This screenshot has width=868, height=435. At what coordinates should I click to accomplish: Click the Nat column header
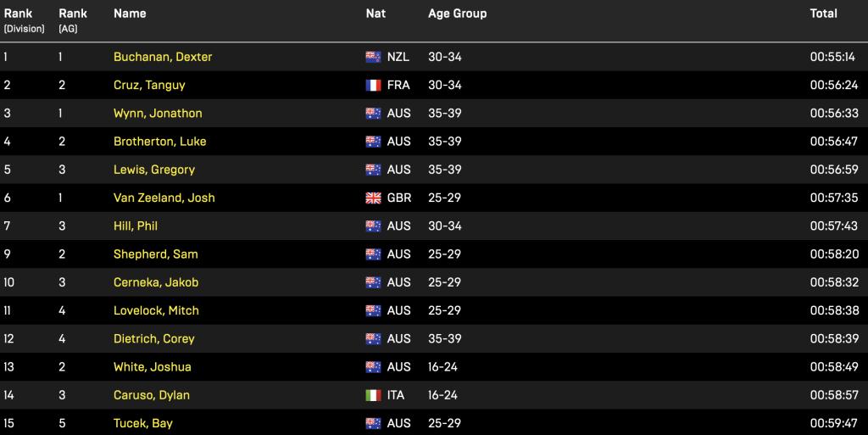click(x=376, y=14)
